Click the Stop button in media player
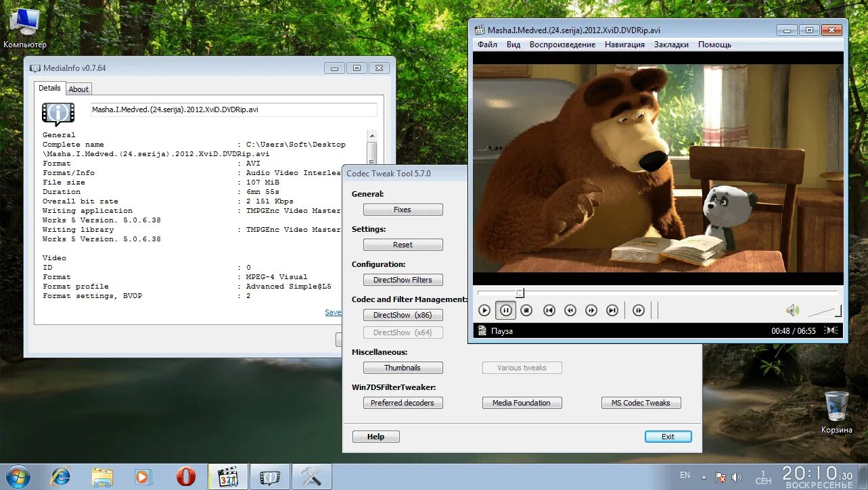This screenshot has height=490, width=868. pos(526,310)
